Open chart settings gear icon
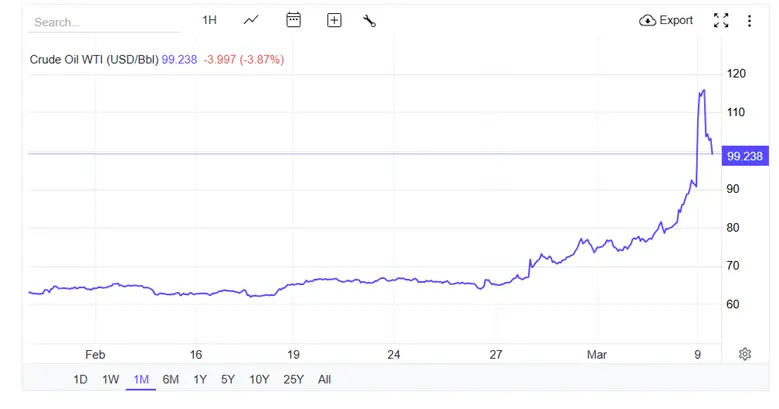Image resolution: width=779 pixels, height=409 pixels. point(745,354)
